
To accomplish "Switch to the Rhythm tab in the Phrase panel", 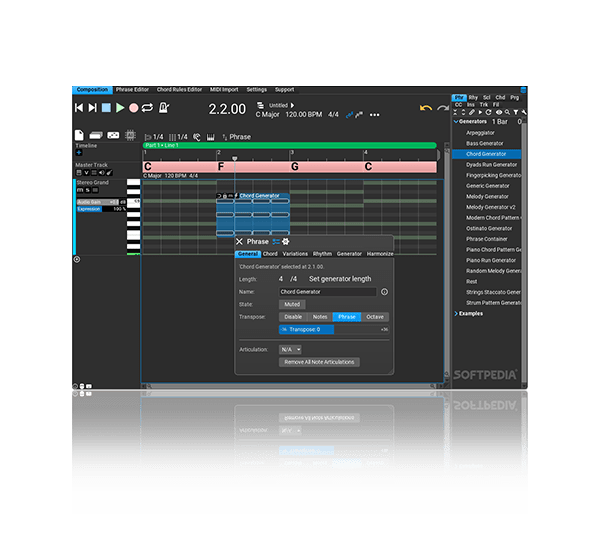I will click(x=322, y=254).
